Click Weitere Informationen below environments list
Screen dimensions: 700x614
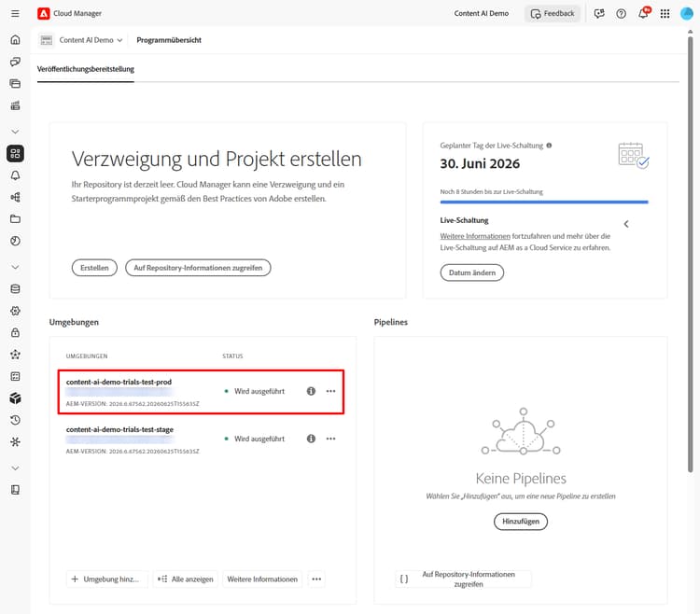pos(262,579)
